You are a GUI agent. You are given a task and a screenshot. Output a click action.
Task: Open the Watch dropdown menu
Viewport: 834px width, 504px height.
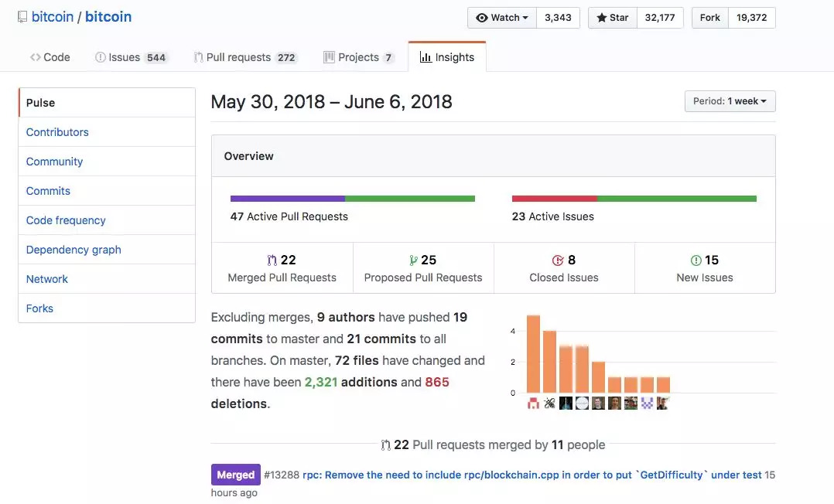click(502, 18)
